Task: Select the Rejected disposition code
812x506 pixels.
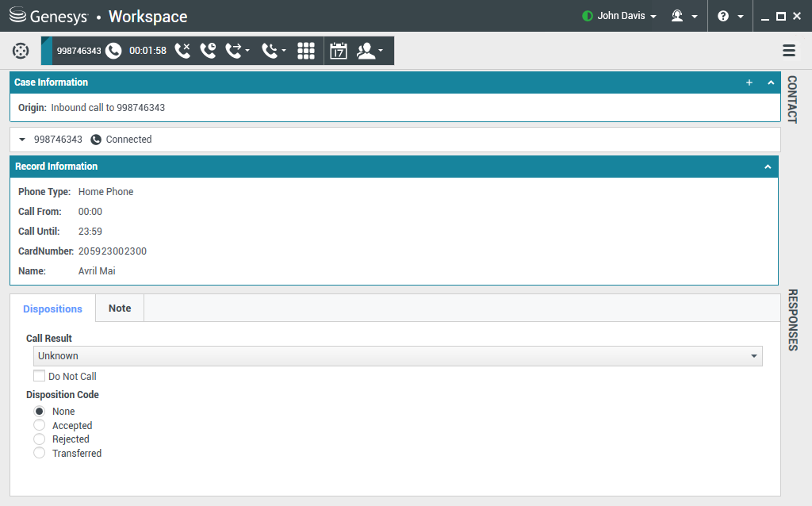Action: [40, 439]
